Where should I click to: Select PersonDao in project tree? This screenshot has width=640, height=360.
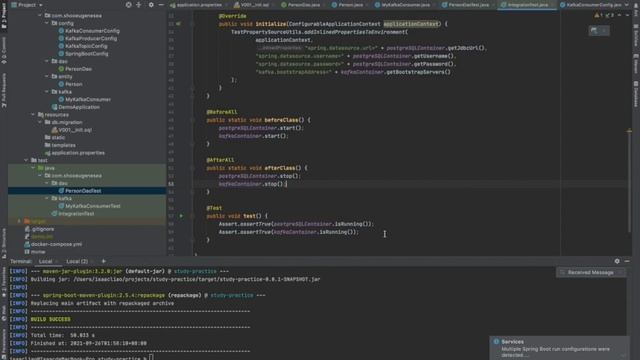point(75,69)
